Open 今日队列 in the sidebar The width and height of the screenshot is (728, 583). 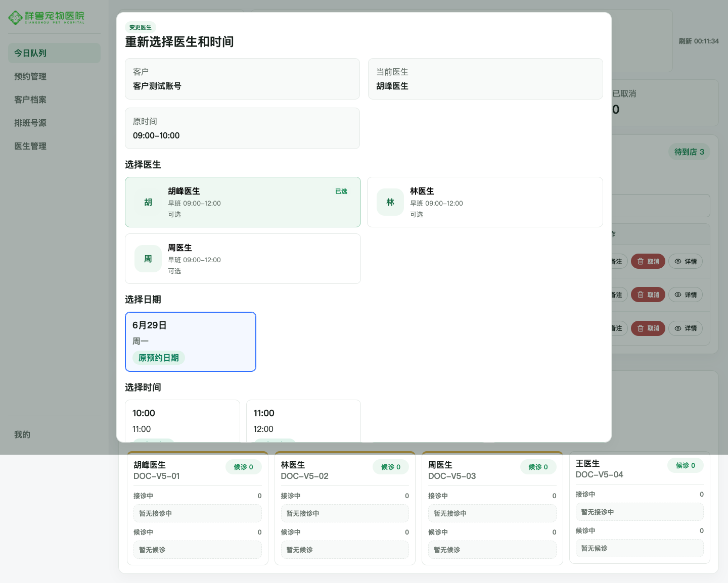pyautogui.click(x=54, y=53)
